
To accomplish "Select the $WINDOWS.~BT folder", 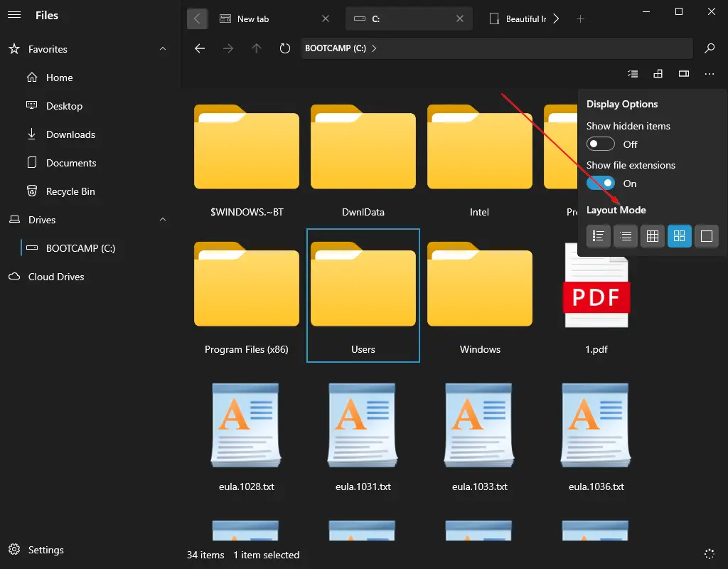I will tap(247, 159).
